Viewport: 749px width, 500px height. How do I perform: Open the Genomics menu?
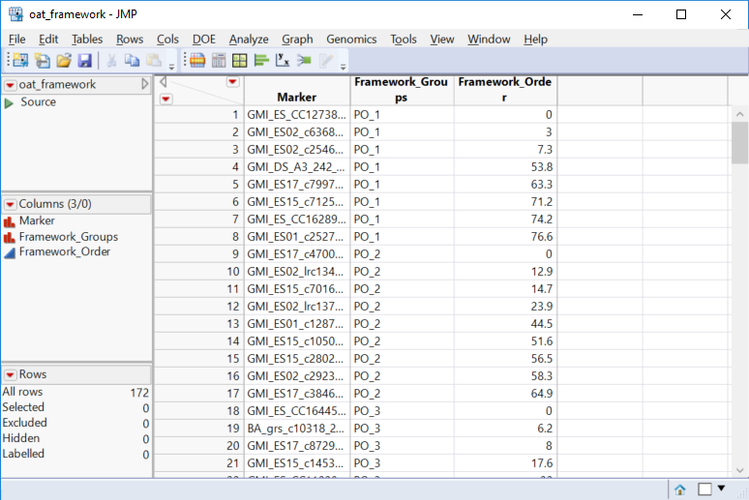pos(351,39)
